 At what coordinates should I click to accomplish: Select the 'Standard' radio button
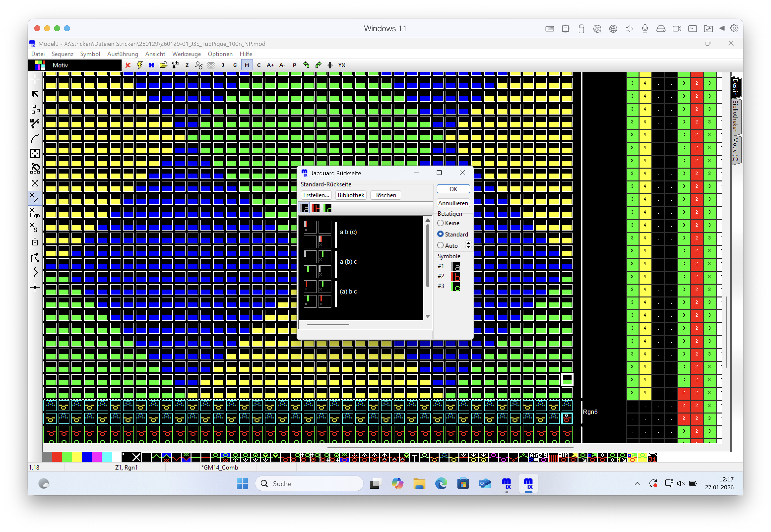point(440,234)
